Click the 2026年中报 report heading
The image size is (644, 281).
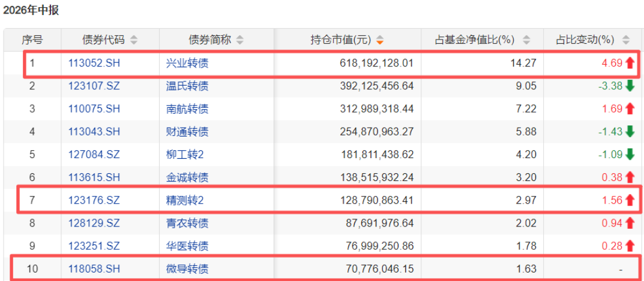31,10
